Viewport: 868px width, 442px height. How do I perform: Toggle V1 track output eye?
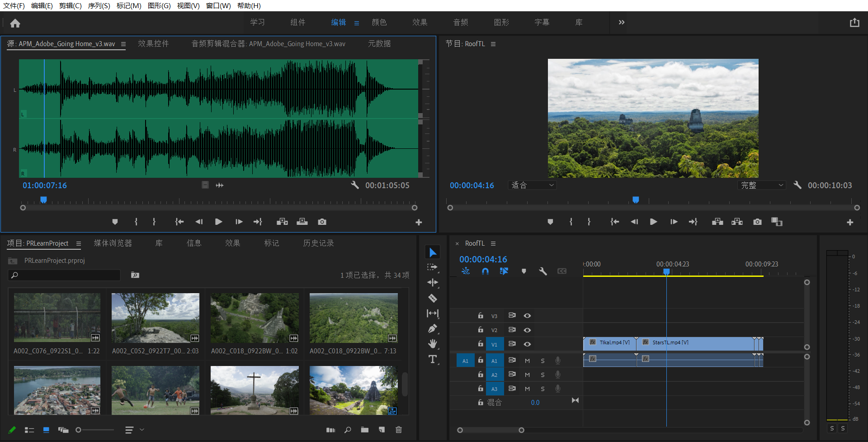point(527,344)
